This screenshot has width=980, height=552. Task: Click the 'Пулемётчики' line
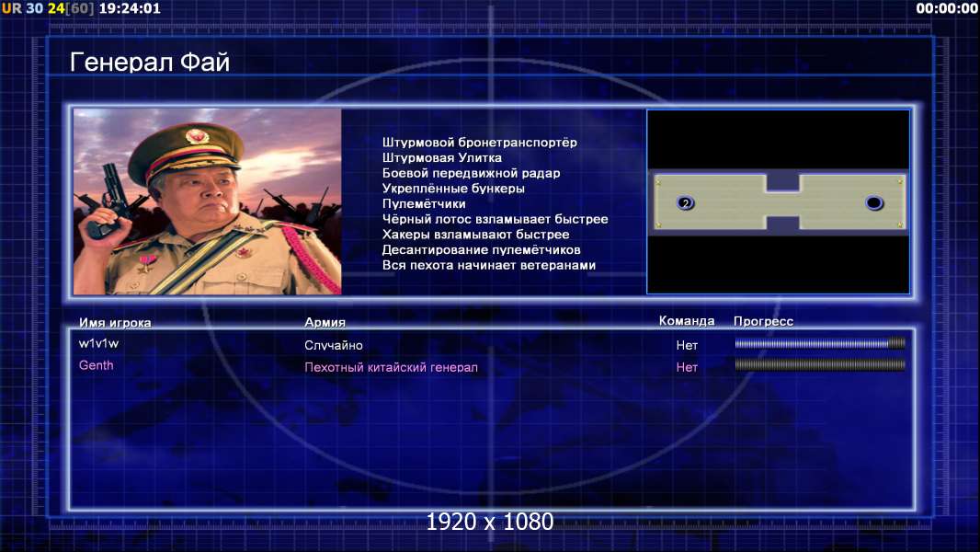(x=424, y=204)
